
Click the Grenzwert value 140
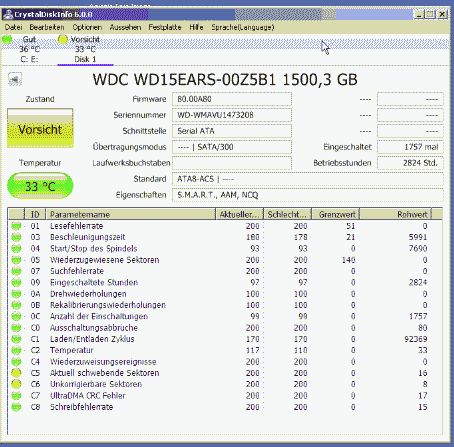(x=348, y=260)
